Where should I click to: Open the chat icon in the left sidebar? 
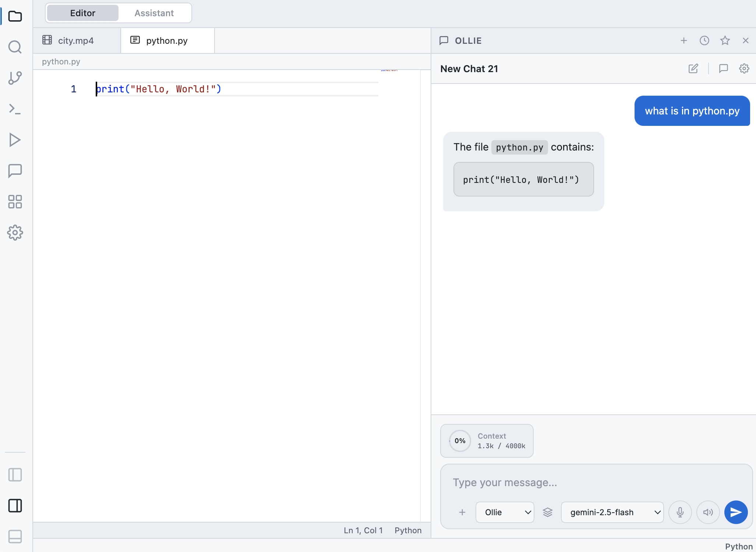point(15,170)
